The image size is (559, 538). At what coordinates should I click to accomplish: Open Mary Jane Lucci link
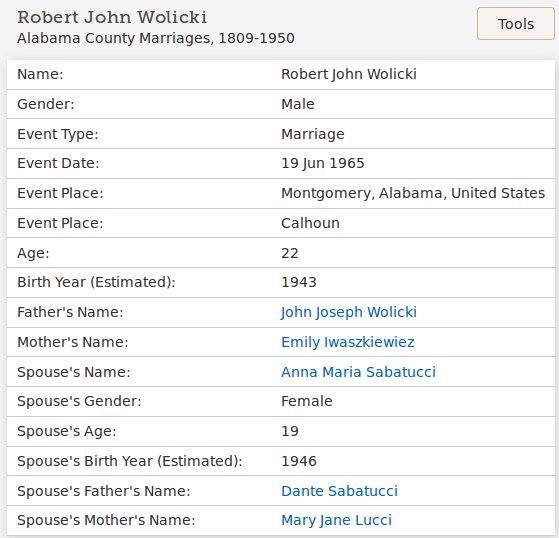(x=337, y=520)
